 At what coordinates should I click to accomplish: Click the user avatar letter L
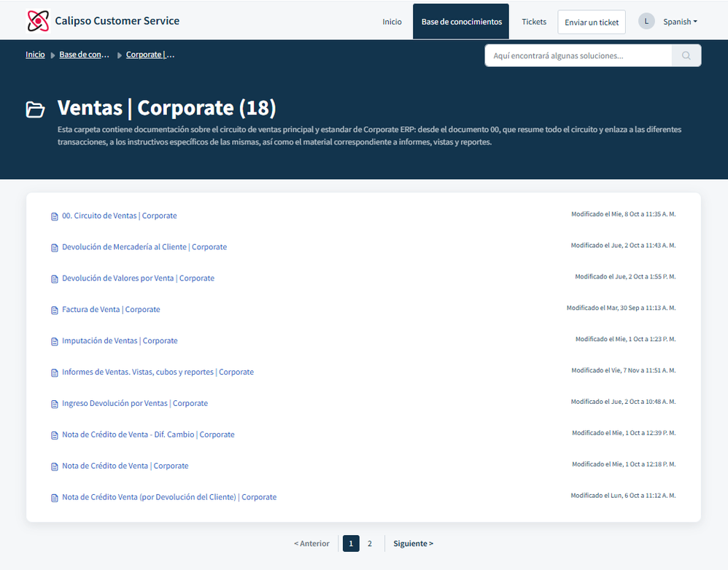[646, 21]
